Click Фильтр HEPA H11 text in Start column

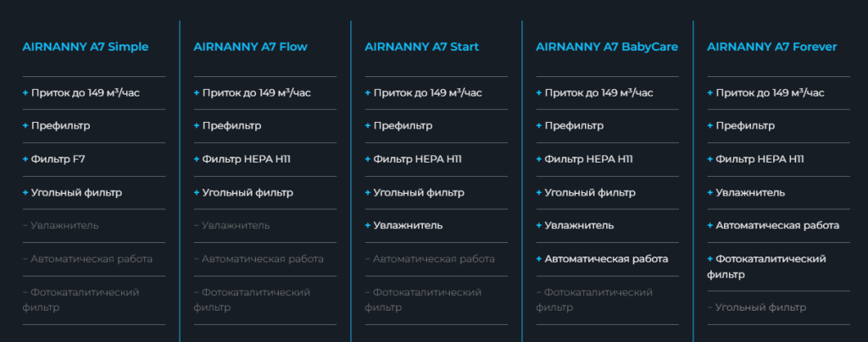coord(418,159)
